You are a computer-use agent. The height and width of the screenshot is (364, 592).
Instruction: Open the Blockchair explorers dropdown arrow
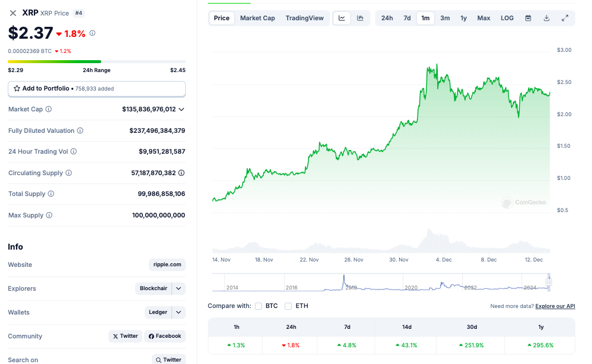[x=179, y=288]
